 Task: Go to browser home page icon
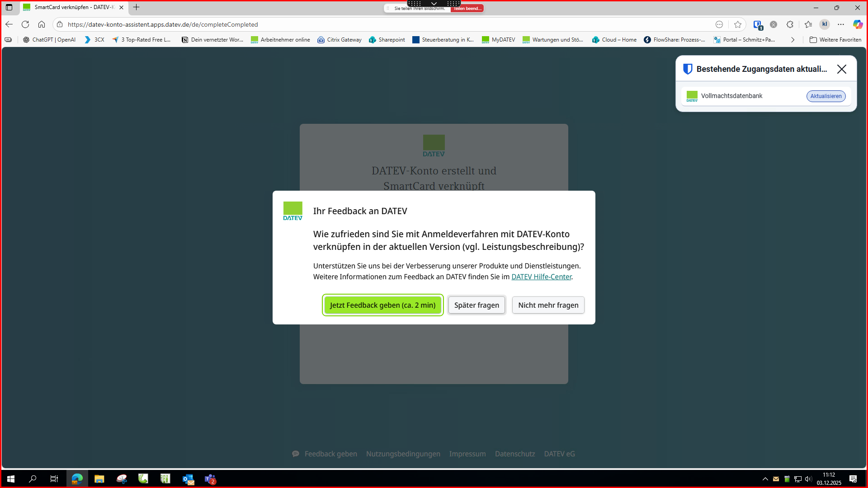pos(42,24)
